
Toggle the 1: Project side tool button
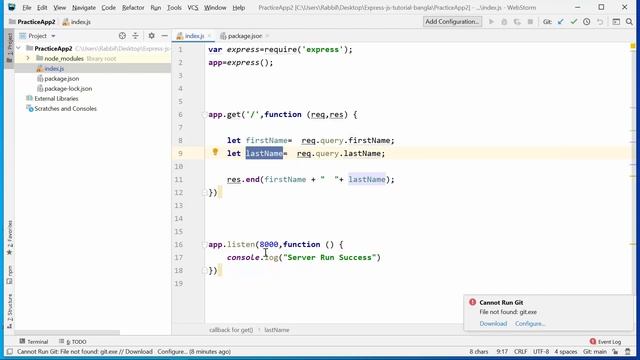pyautogui.click(x=10, y=48)
